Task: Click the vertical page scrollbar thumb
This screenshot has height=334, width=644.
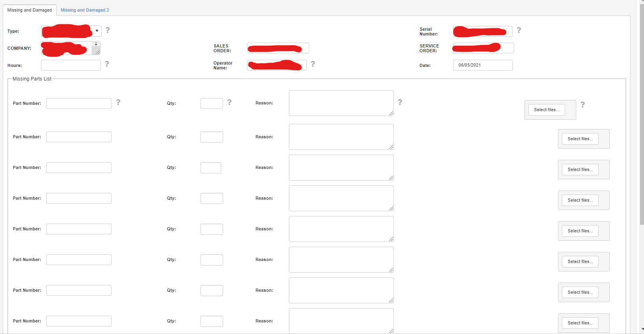Action: tap(642, 114)
